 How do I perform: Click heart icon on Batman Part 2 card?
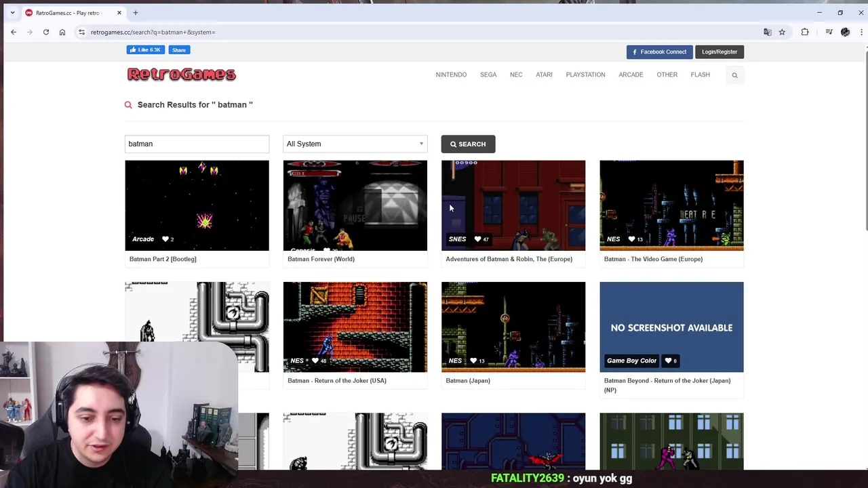[165, 239]
